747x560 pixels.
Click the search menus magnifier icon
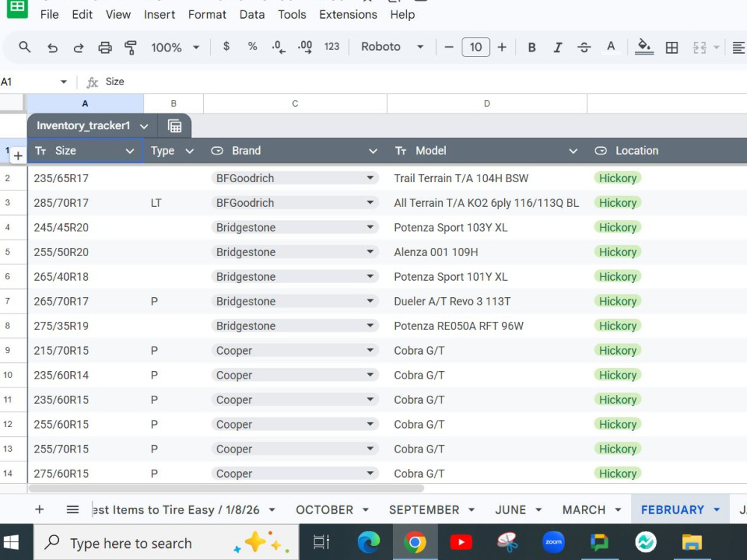[25, 47]
